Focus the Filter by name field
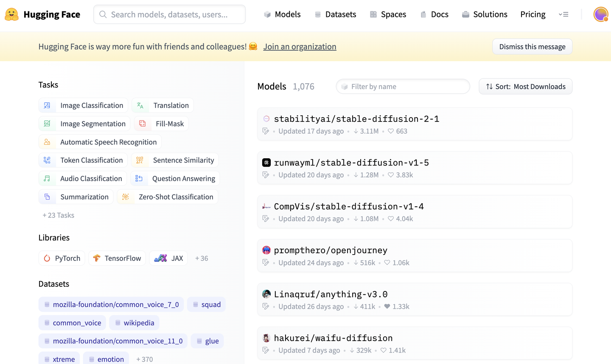This screenshot has width=611, height=364. 403,87
